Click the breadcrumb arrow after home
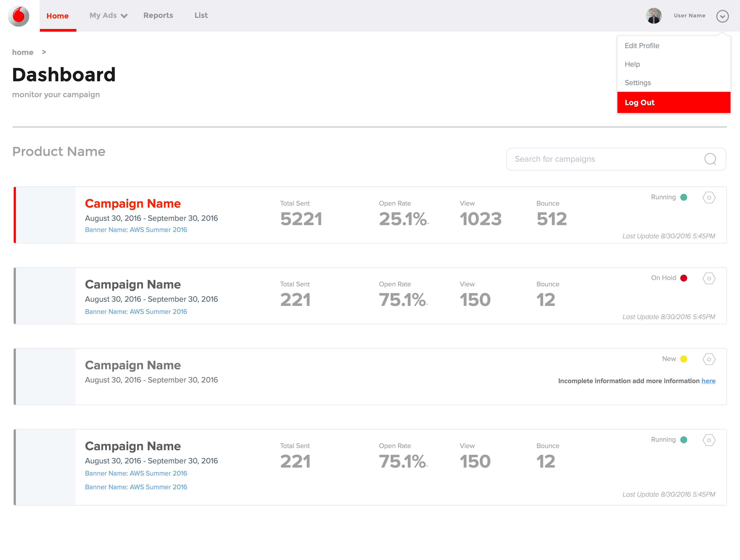740x560 pixels. coord(44,52)
